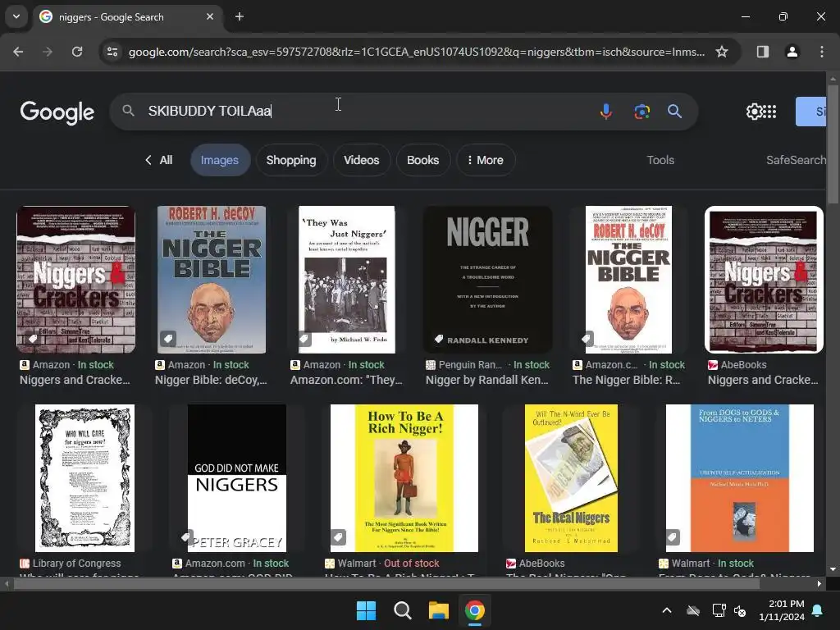This screenshot has height=630, width=840.
Task: Open the yellow Walmart out-of-stock book thumbnail
Action: [x=404, y=478]
